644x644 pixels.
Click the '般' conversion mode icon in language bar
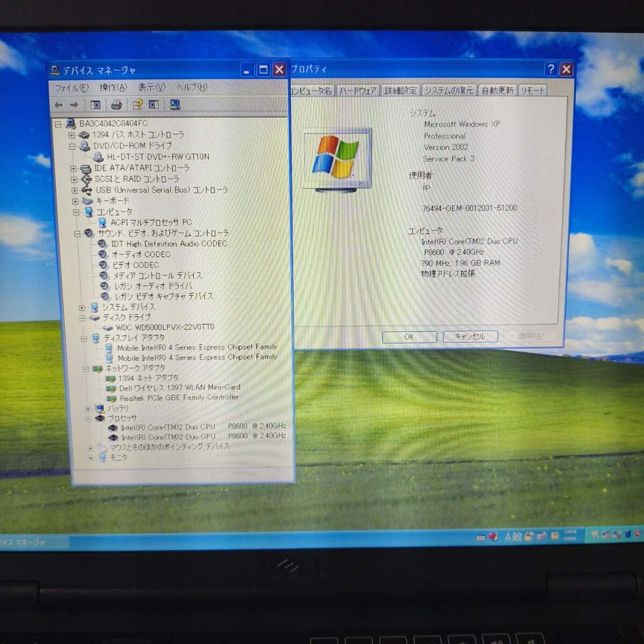[518, 536]
